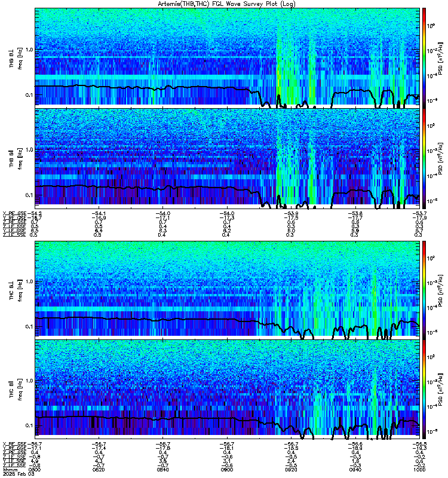Select the PSD color bar beside THB B⊥ panel
448x478 pixels.
(x=424, y=58)
